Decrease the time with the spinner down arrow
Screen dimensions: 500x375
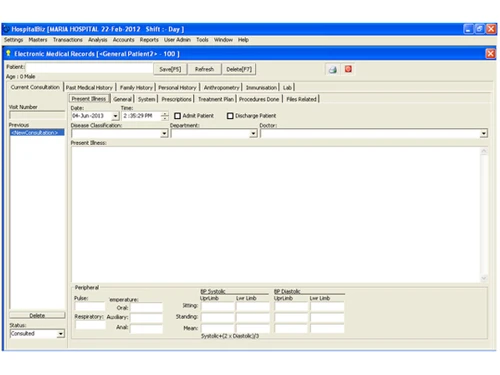(x=165, y=118)
